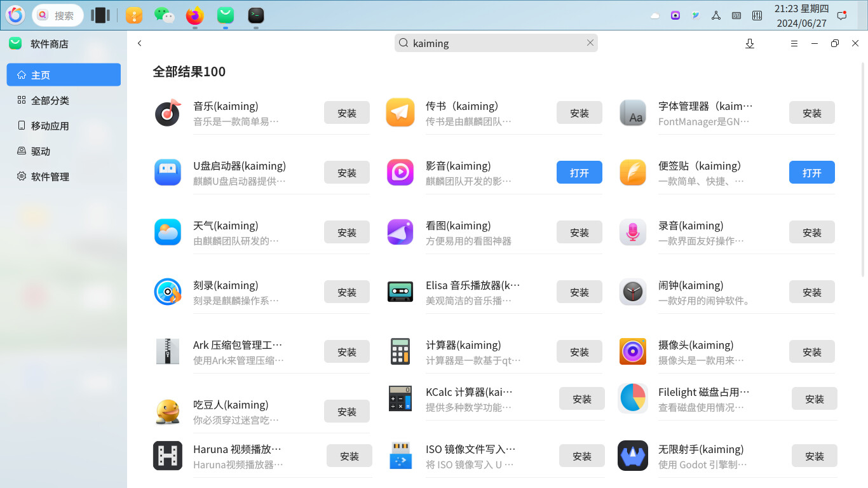The image size is (868, 488).
Task: Open the 刻录 disc burner icon
Action: (x=168, y=292)
